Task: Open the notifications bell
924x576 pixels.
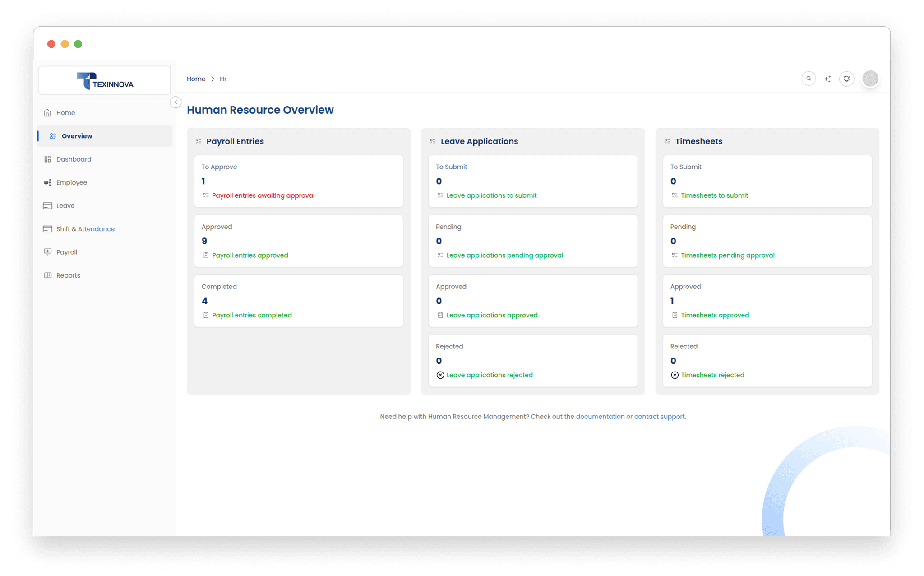Action: pyautogui.click(x=846, y=78)
